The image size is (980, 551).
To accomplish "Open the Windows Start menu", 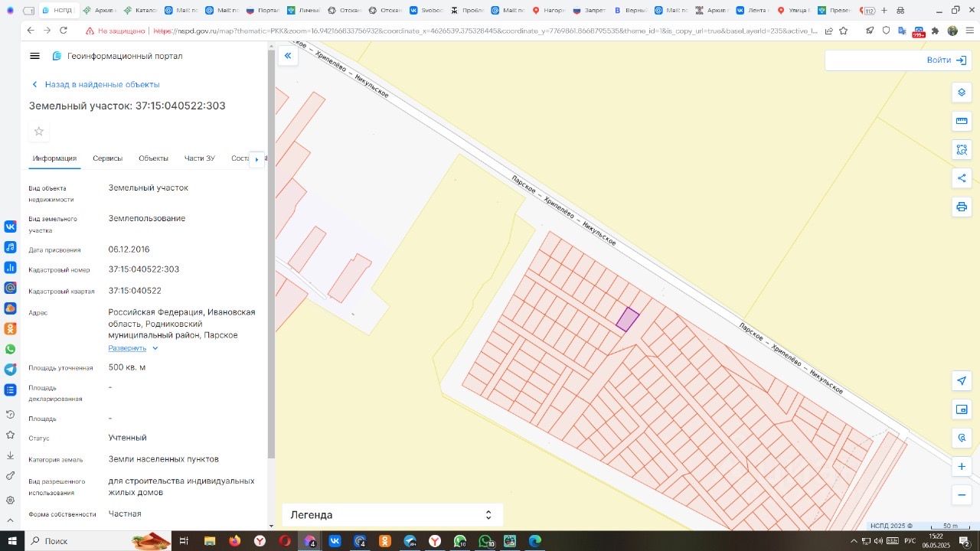I will tap(11, 541).
